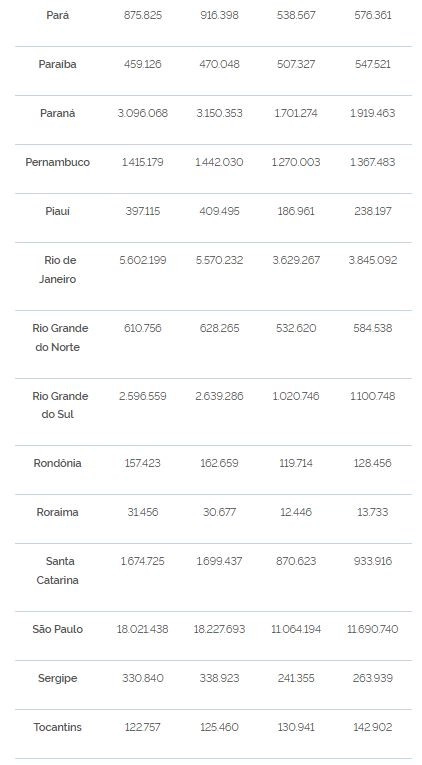Select the Tocantins value 142.902
Screen dimensions: 422x765
tap(373, 727)
